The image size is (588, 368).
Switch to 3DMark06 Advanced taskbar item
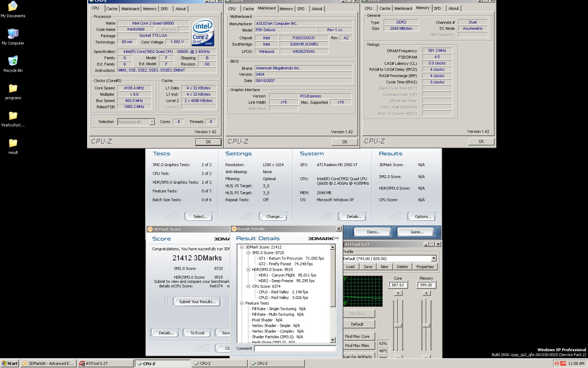point(48,363)
